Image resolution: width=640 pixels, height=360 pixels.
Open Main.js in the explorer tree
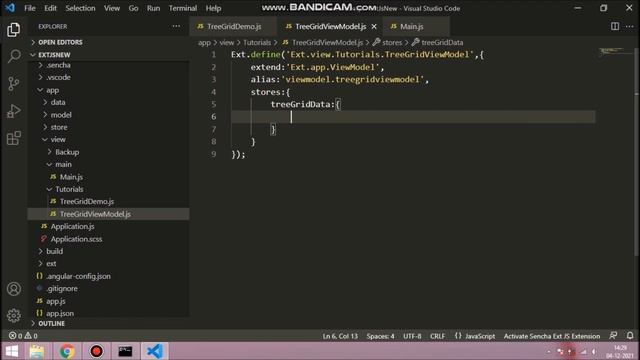click(71, 177)
